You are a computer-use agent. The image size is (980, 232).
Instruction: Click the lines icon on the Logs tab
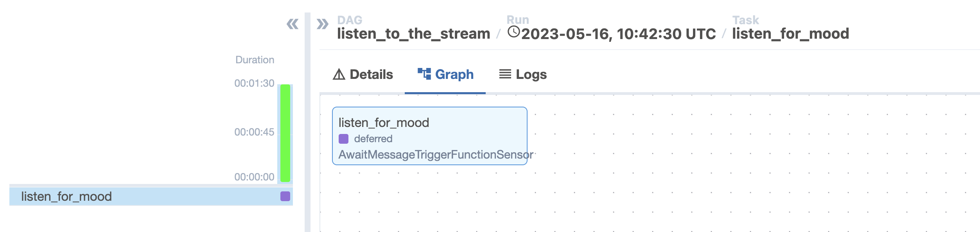click(x=505, y=74)
